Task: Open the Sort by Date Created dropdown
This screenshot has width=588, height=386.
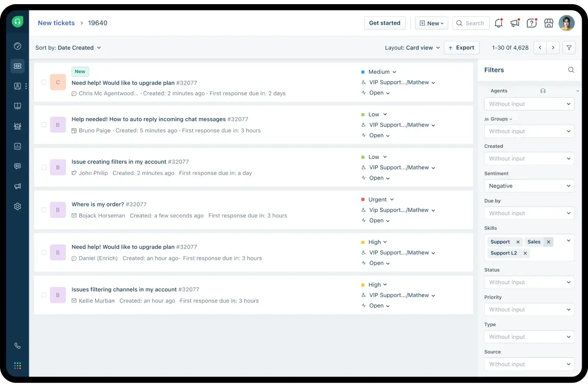Action: pos(68,48)
